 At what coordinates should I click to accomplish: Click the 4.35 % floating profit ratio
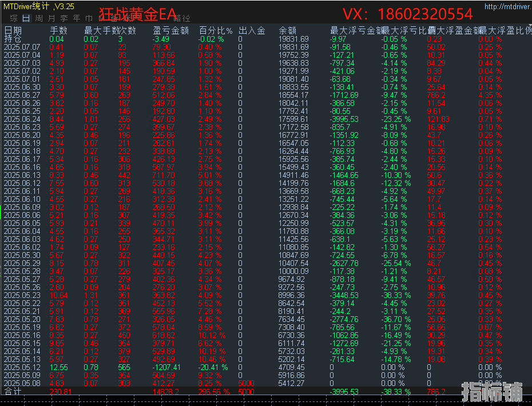pyautogui.click(x=490, y=95)
